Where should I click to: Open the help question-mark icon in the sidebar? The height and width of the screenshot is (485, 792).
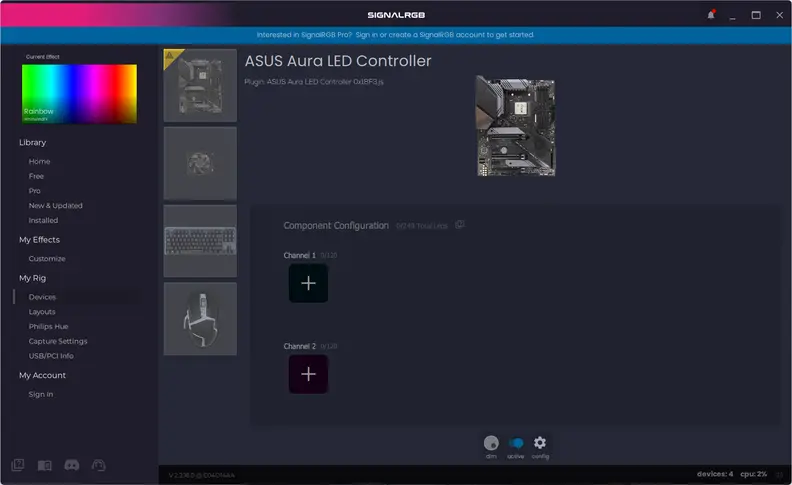(x=18, y=465)
